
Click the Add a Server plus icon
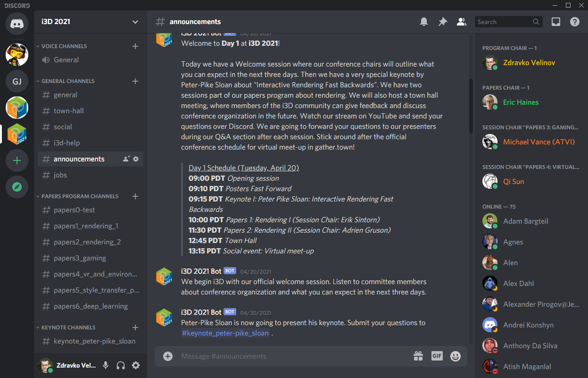pyautogui.click(x=17, y=160)
